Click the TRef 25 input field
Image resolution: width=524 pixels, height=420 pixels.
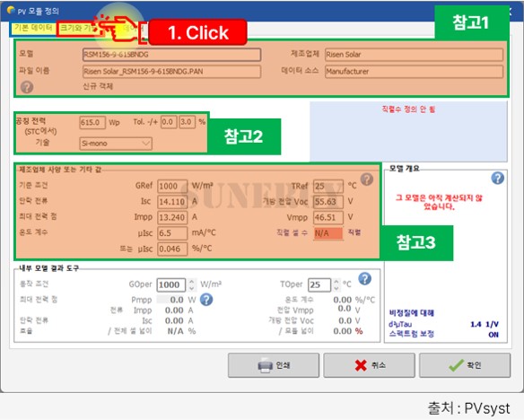(x=328, y=186)
